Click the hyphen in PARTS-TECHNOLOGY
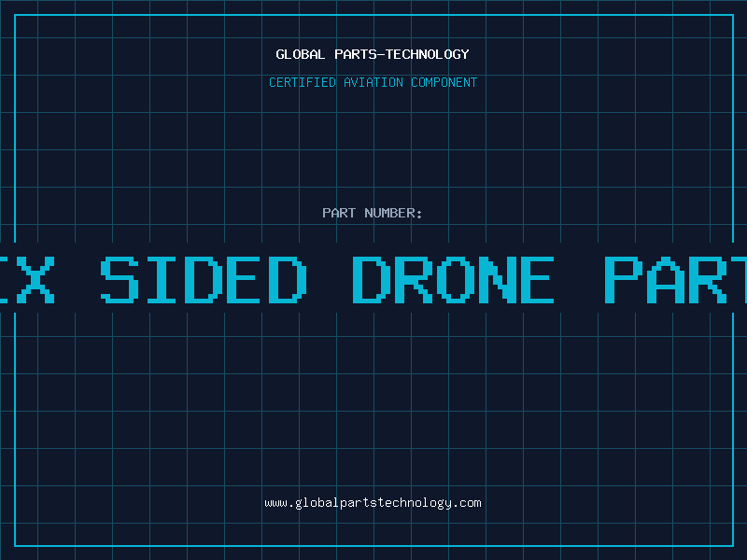The height and width of the screenshot is (560, 747). tap(380, 54)
